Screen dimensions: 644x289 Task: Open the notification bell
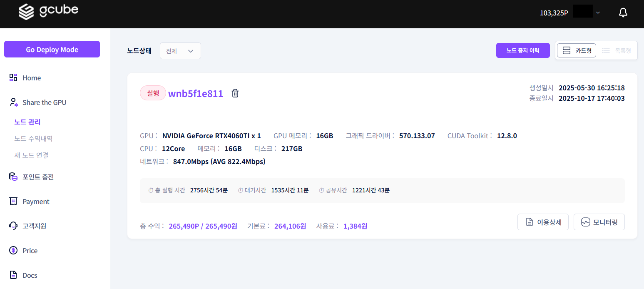click(623, 13)
